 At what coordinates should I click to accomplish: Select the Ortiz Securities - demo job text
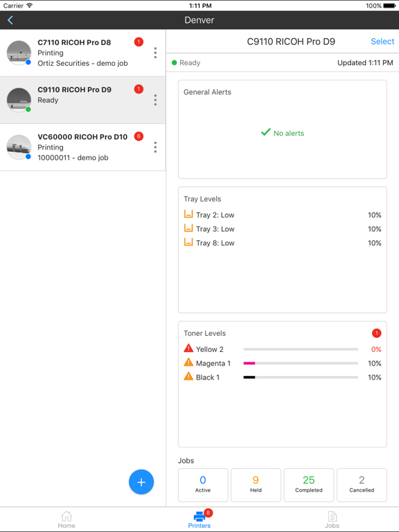point(83,64)
